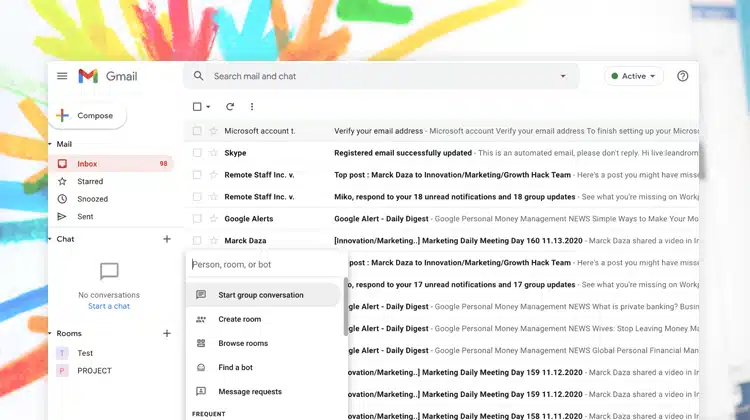Click the Inbox folder icon

pos(62,164)
